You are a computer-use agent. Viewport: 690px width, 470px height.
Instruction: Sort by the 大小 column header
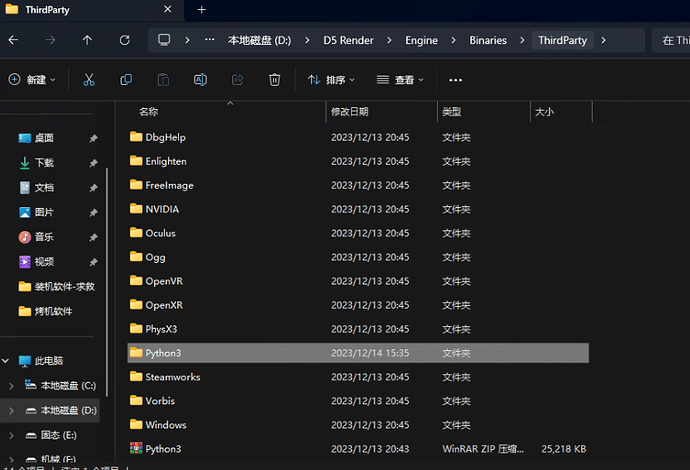coord(544,112)
